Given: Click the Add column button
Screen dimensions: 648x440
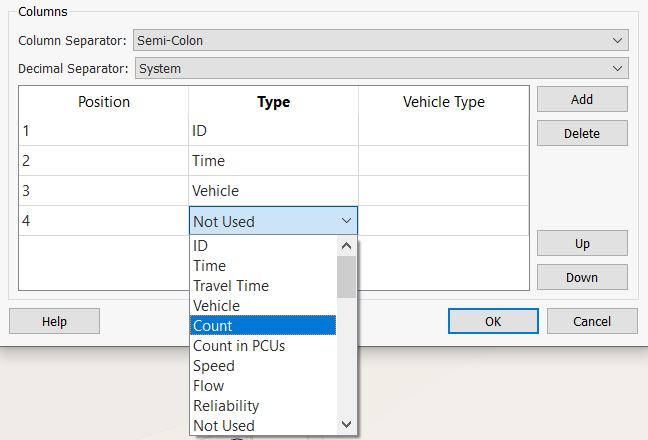Looking at the screenshot, I should [582, 99].
